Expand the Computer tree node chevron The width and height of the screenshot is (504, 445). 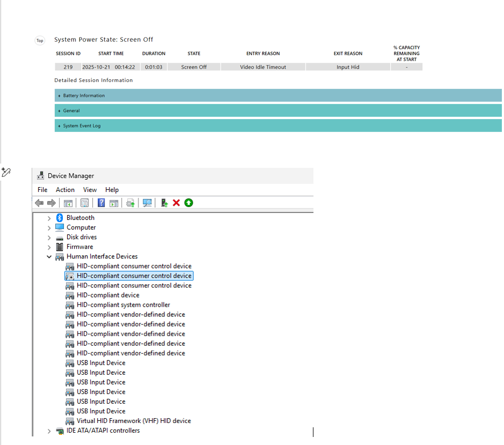tap(49, 228)
